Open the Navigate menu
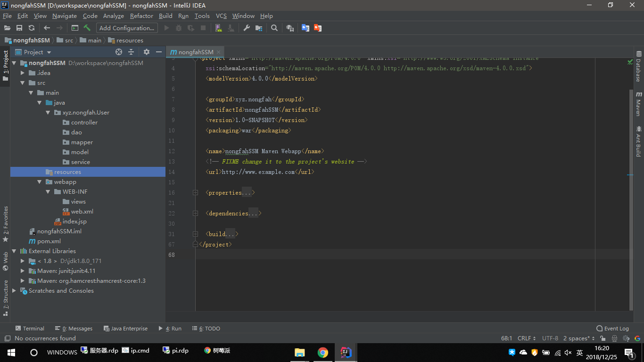The image size is (644, 362). [65, 16]
